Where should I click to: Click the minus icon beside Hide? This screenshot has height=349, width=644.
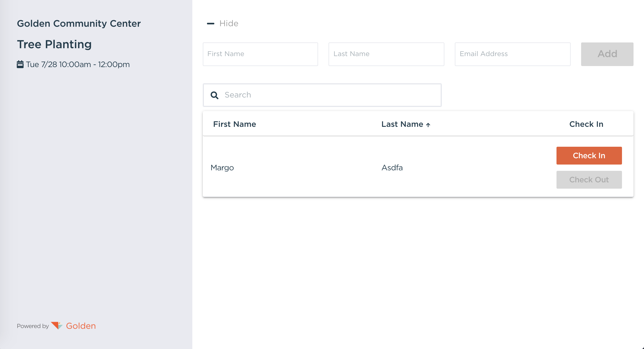pos(210,24)
